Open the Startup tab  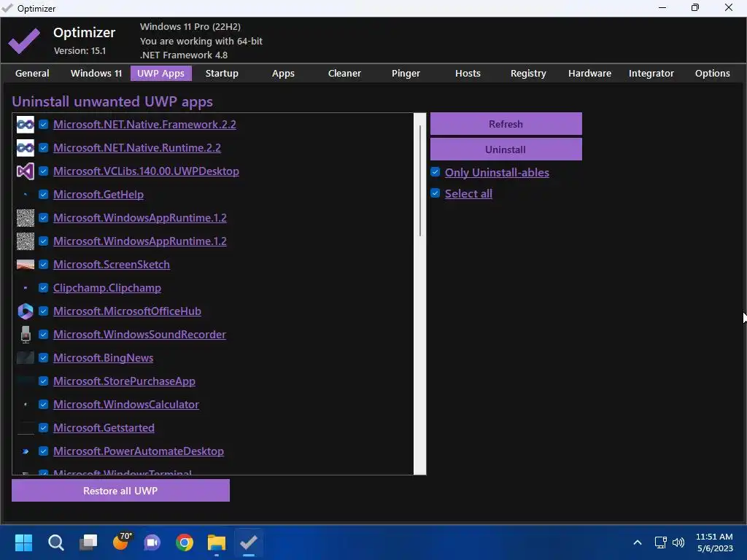tap(222, 74)
